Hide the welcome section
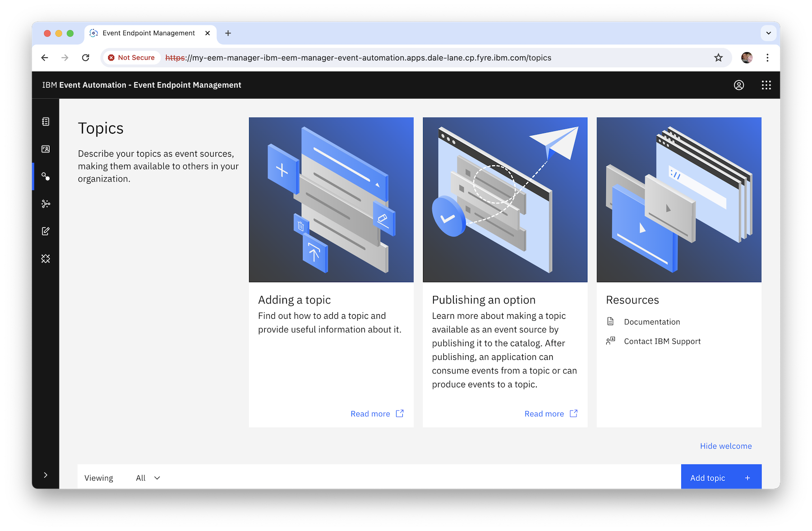Viewport: 812px width, 531px height. (726, 446)
